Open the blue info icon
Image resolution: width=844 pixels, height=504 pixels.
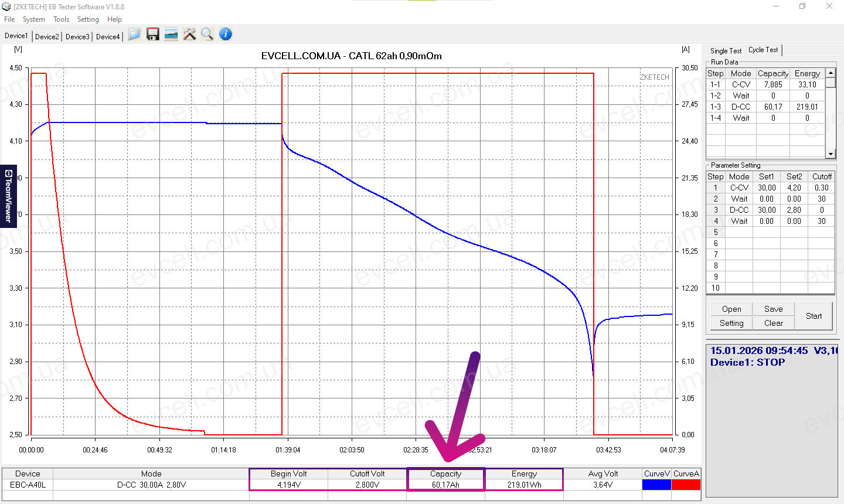[x=226, y=35]
